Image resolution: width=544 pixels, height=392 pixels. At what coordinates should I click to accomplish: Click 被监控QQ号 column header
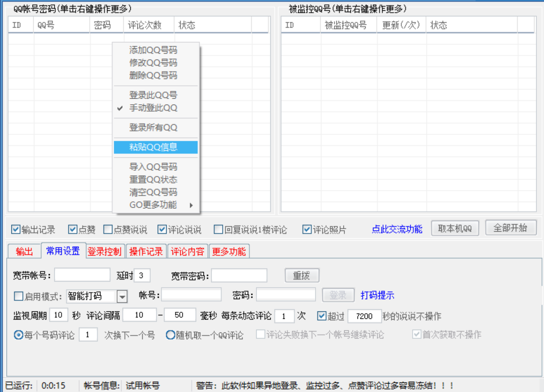coord(349,25)
